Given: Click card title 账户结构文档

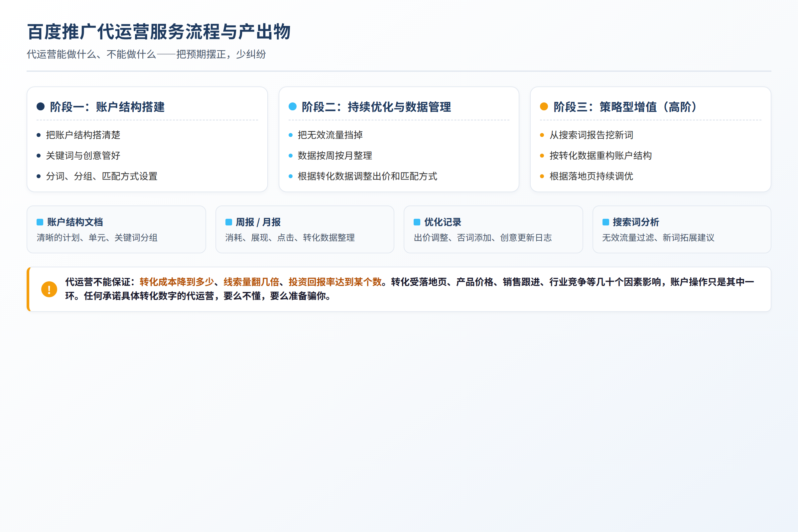Looking at the screenshot, I should (75, 222).
